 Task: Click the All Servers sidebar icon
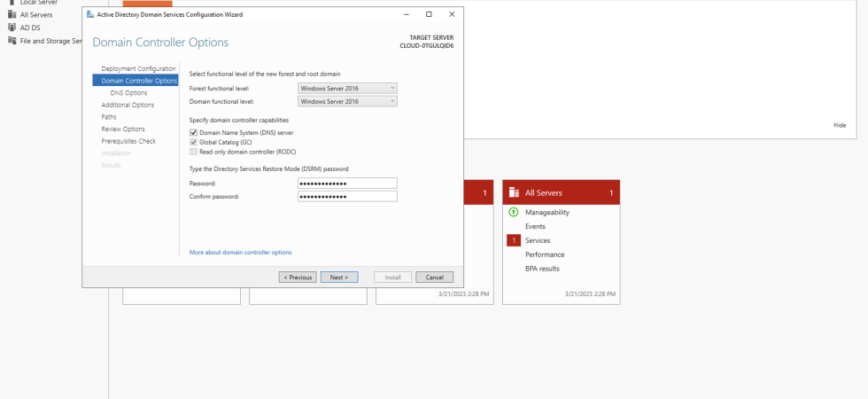[x=12, y=15]
